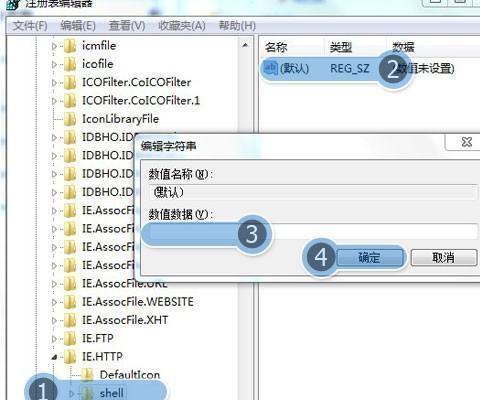The width and height of the screenshot is (480, 400).
Task: Open the 编辑(E) menu
Action: click(78, 26)
